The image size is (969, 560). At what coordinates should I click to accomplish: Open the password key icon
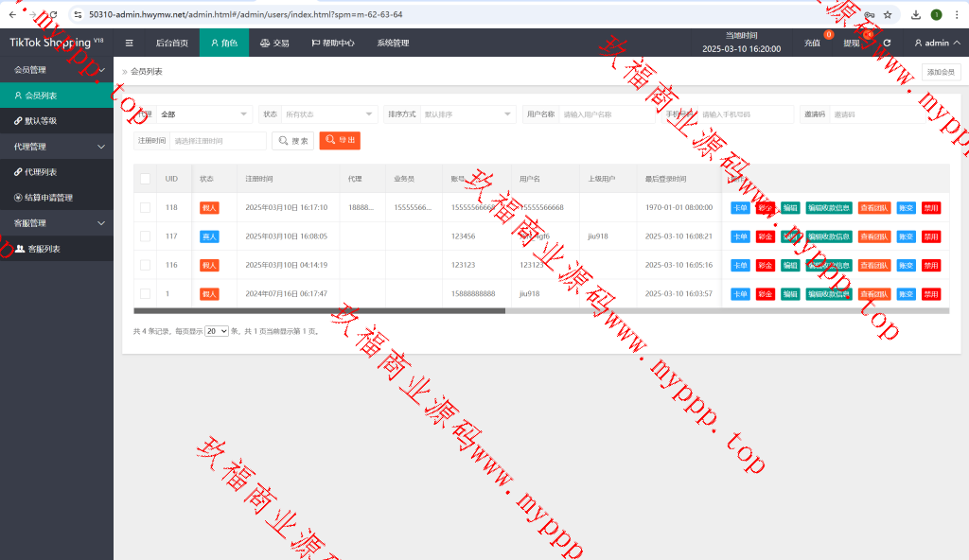tap(869, 14)
